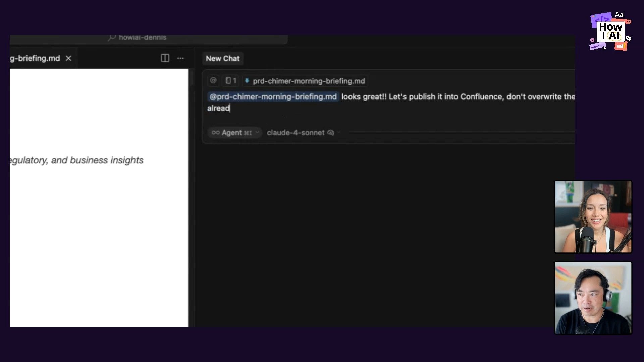This screenshot has height=362, width=644.
Task: Click the markdown preview scrollbar
Action: coord(192,78)
